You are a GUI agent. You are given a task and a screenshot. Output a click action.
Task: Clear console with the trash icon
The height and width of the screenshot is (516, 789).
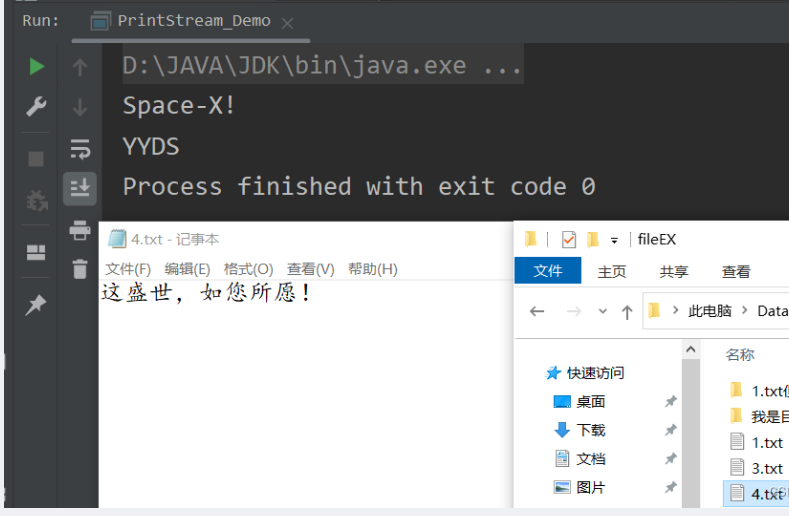(80, 268)
